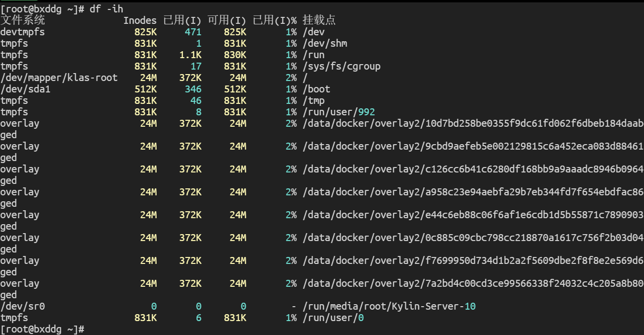Click the 'devtmpfs' filesystem name
This screenshot has width=644, height=335.
(x=22, y=32)
